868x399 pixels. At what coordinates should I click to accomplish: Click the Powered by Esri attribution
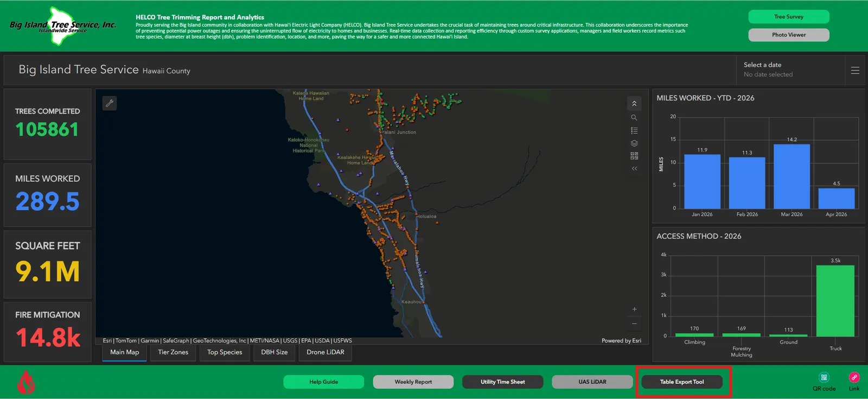pyautogui.click(x=621, y=341)
